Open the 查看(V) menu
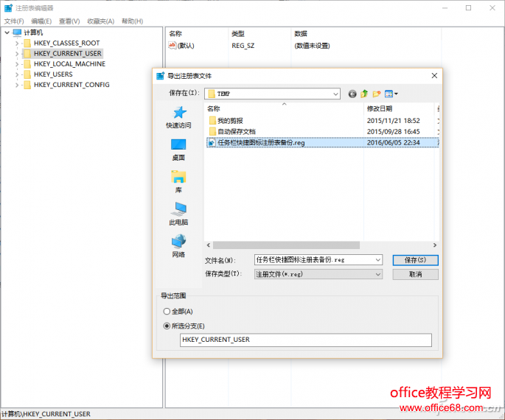This screenshot has height=420, width=505. 69,21
